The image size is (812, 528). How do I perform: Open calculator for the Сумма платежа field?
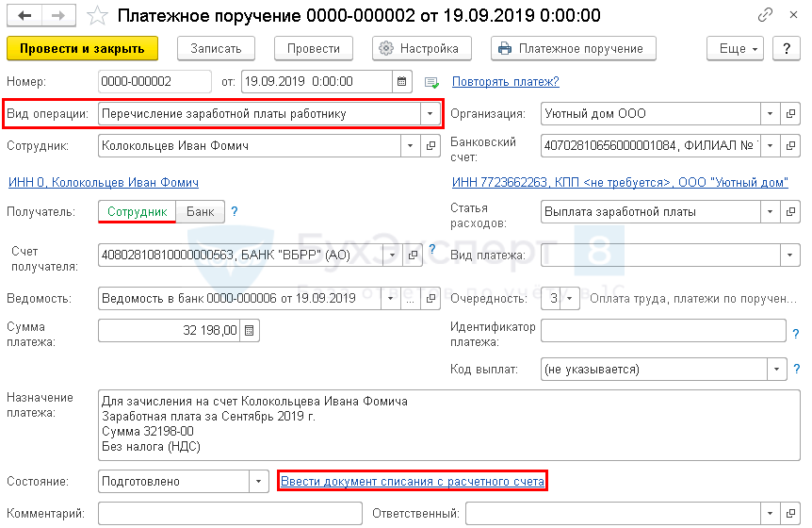click(249, 330)
